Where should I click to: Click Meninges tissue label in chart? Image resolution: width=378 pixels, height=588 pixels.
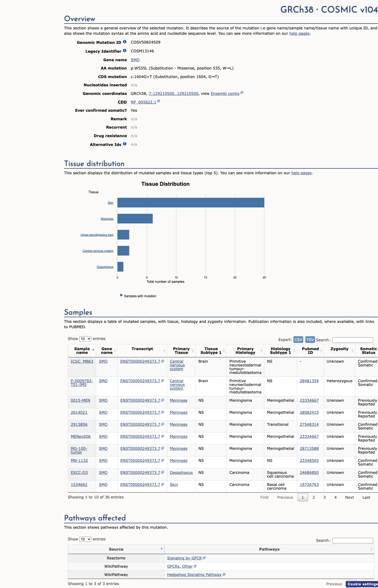[107, 219]
